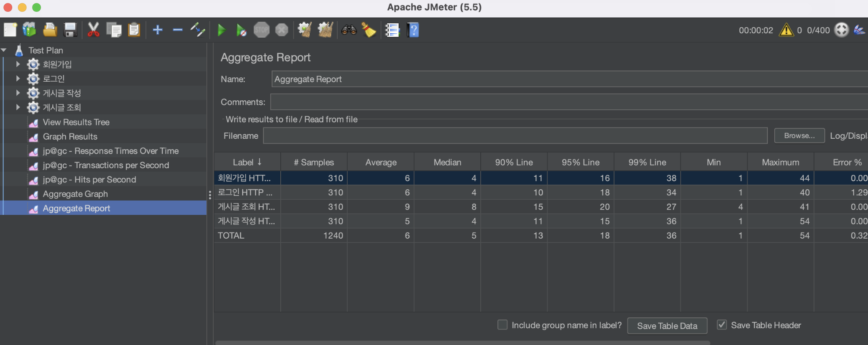Select Aggregate Graph in tree

click(x=75, y=194)
